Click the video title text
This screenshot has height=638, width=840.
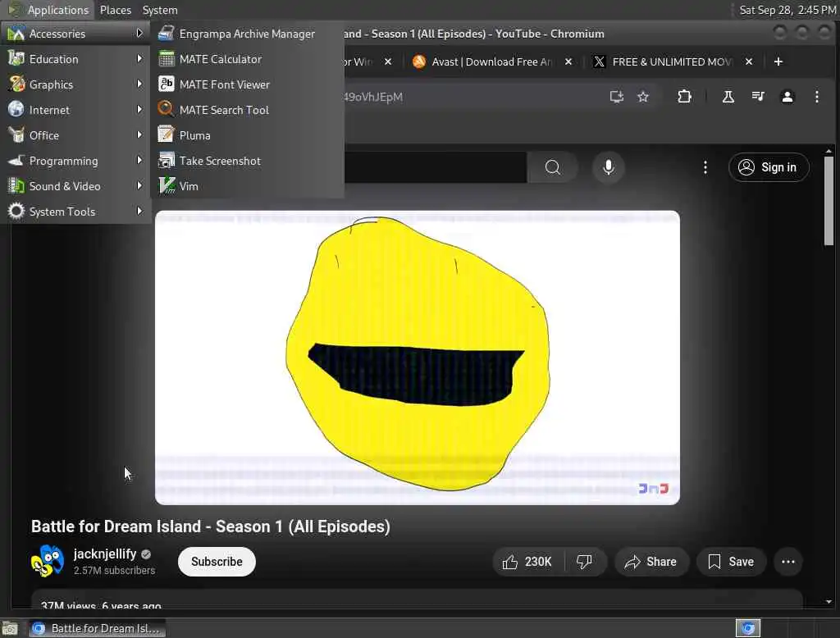point(211,526)
